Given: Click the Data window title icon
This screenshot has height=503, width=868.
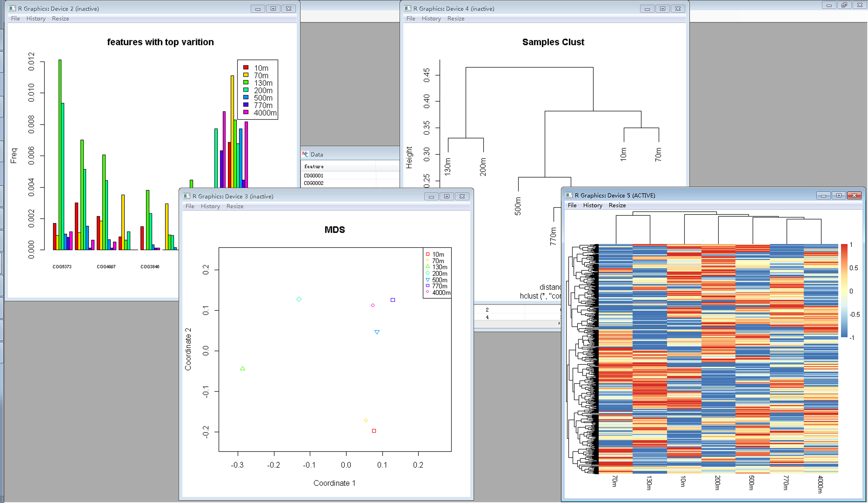Looking at the screenshot, I should [305, 154].
